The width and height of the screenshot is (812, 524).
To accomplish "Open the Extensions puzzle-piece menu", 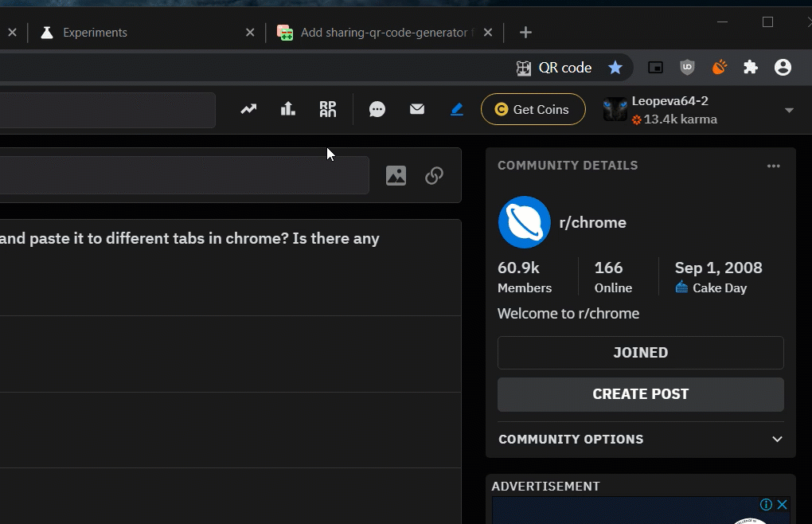I will pos(751,68).
